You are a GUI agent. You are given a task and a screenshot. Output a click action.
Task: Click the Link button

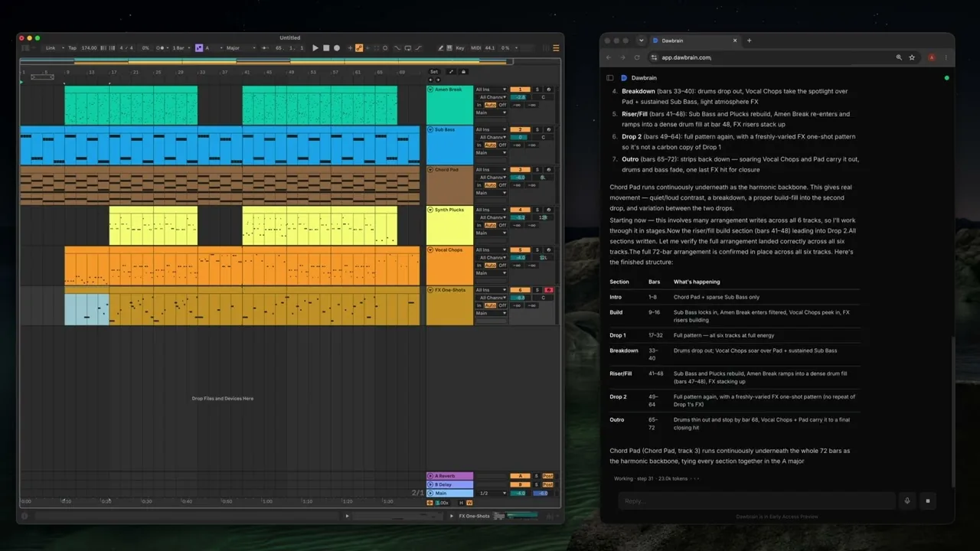click(x=51, y=47)
